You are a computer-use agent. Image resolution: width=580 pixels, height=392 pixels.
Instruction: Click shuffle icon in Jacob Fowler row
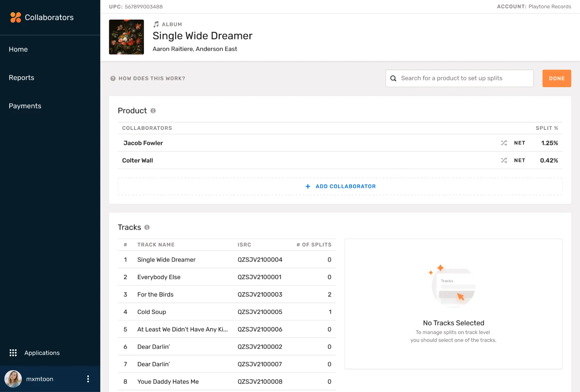click(x=504, y=143)
